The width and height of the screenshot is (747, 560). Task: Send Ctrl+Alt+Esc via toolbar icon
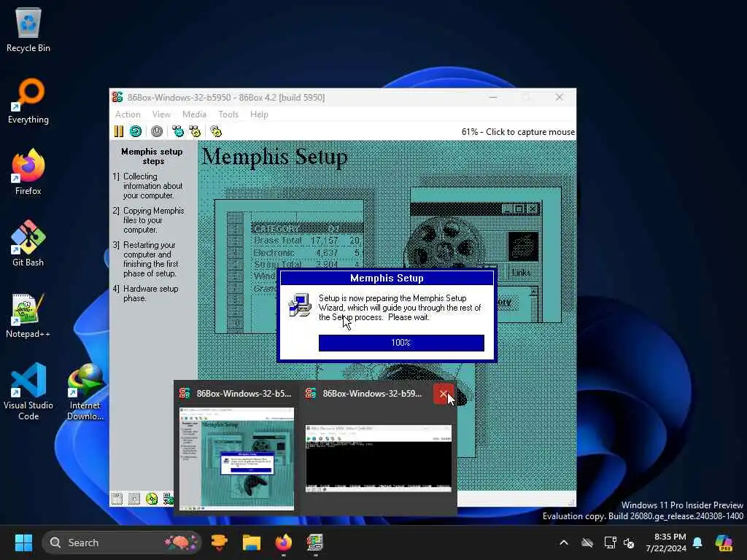click(195, 131)
